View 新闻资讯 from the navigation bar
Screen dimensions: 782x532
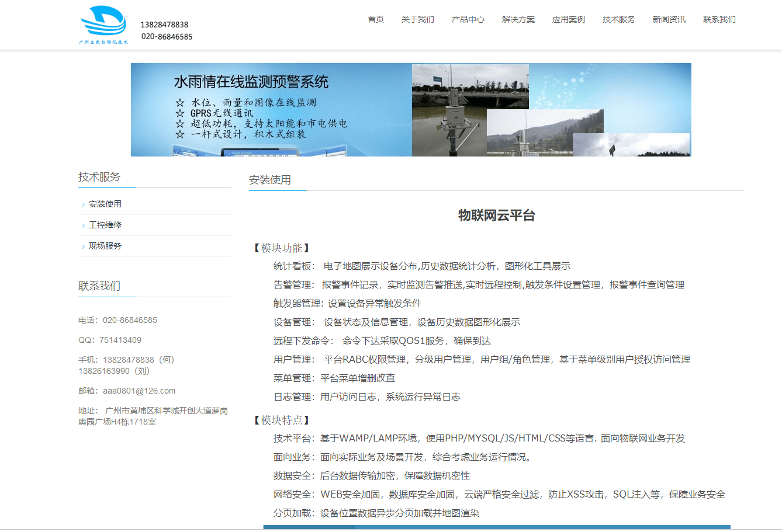pos(669,19)
